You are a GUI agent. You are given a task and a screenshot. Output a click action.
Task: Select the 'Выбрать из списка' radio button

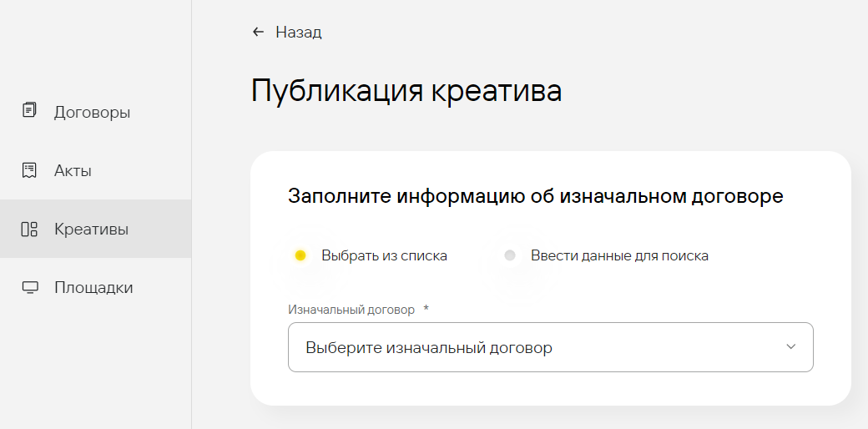pos(300,255)
